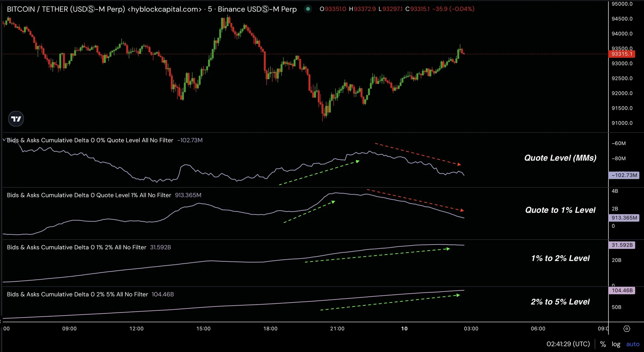Click the TradingView logo icon
Screen dimensions: 644x352
16,119
